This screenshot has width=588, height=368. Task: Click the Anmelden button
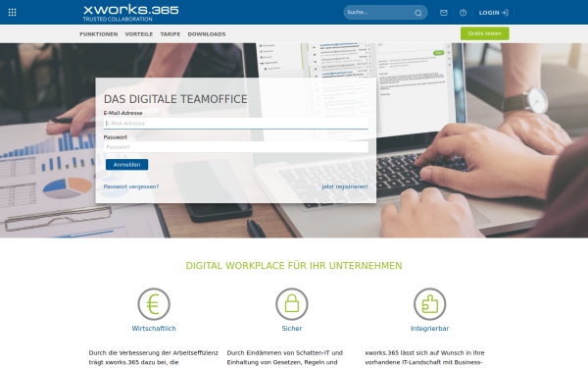click(126, 165)
